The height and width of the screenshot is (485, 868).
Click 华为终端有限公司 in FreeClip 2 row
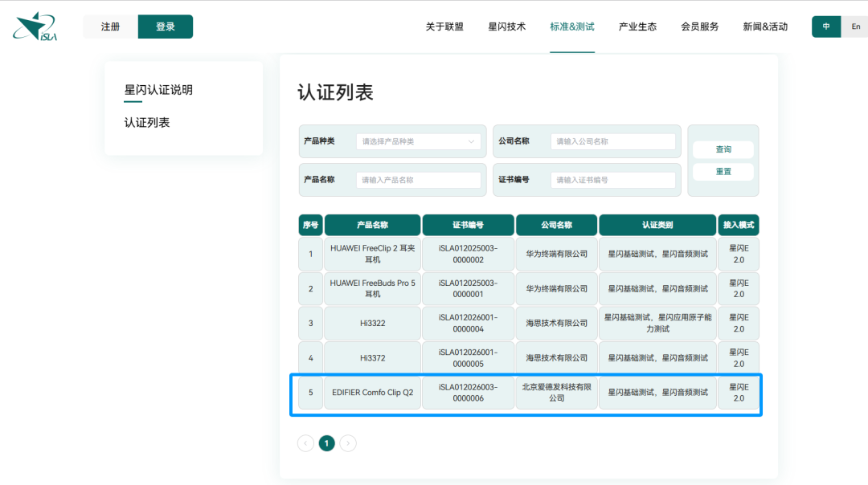pyautogui.click(x=557, y=254)
